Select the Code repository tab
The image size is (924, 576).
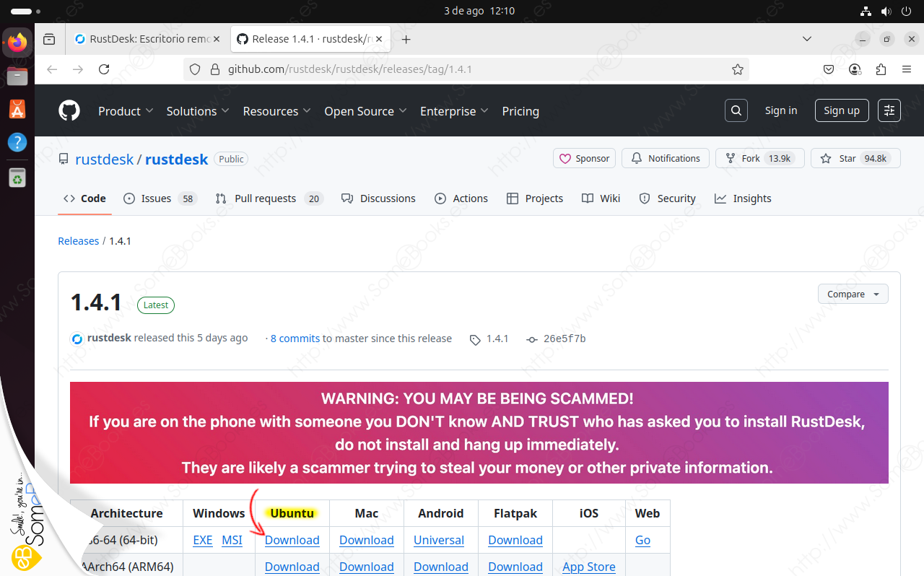pyautogui.click(x=84, y=198)
